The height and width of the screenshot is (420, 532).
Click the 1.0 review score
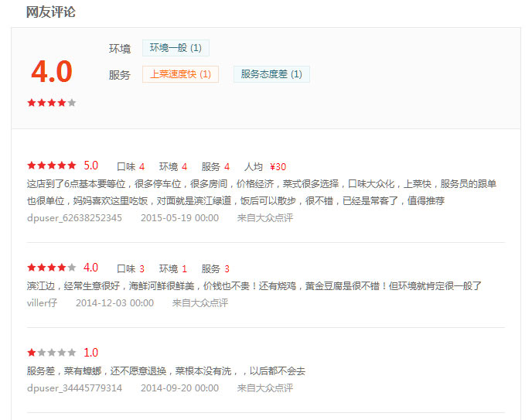click(x=91, y=353)
